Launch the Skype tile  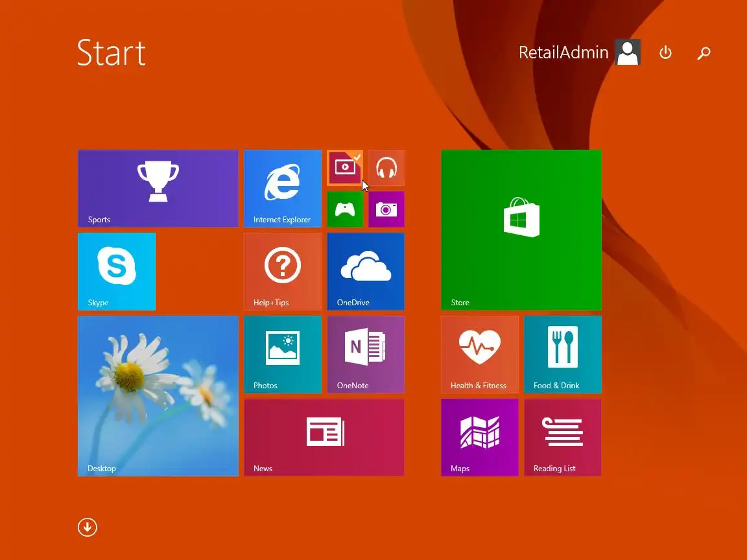117,272
